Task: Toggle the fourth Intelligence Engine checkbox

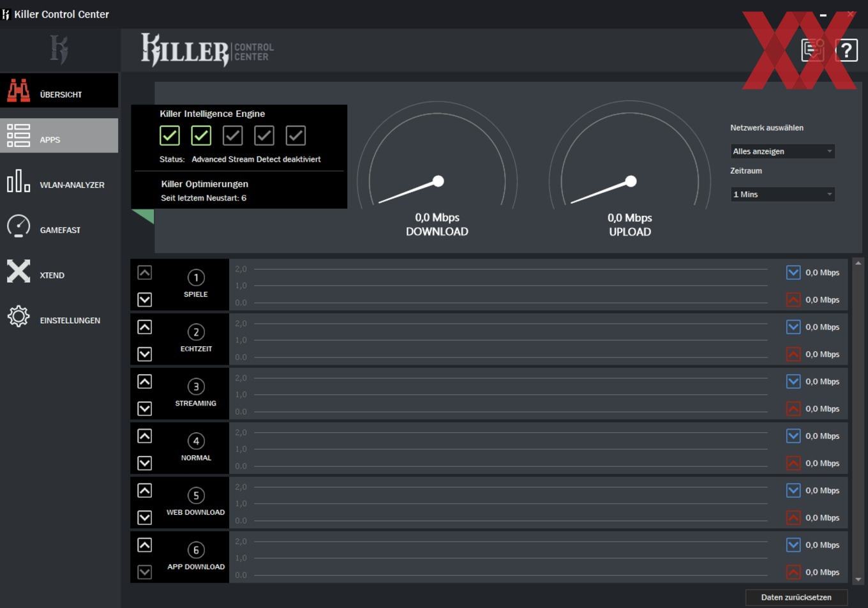Action: 264,135
